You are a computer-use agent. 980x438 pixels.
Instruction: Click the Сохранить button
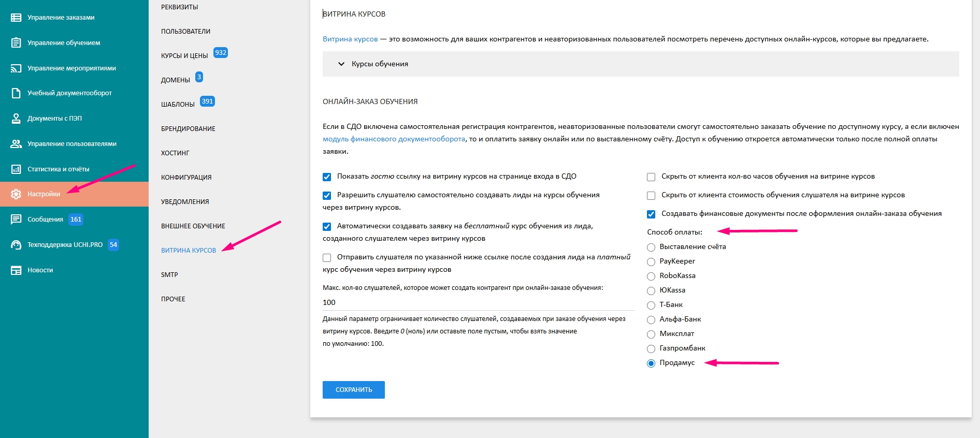(x=354, y=390)
